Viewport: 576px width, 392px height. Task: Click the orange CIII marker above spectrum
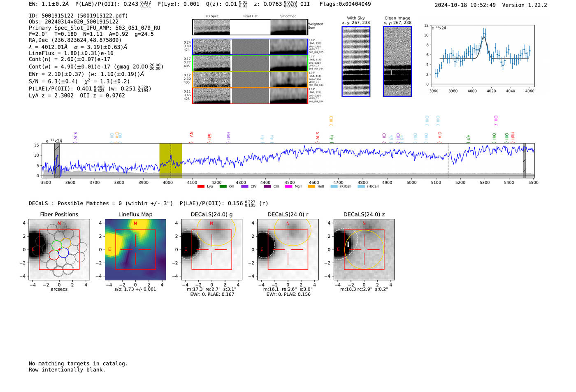click(331, 121)
